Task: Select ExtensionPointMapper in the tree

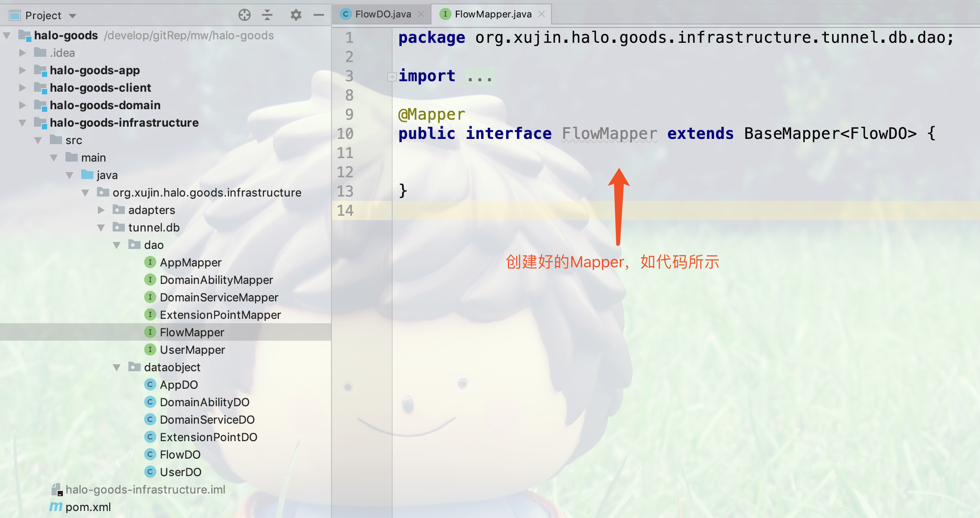Action: (x=220, y=315)
